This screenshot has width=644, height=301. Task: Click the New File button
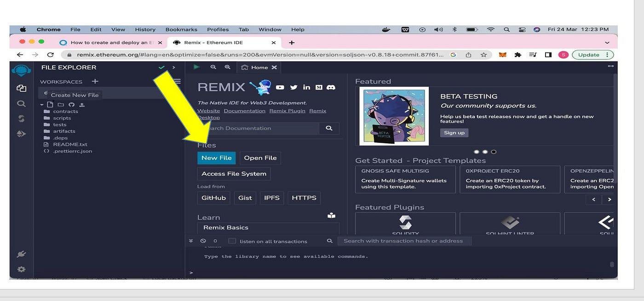[216, 158]
